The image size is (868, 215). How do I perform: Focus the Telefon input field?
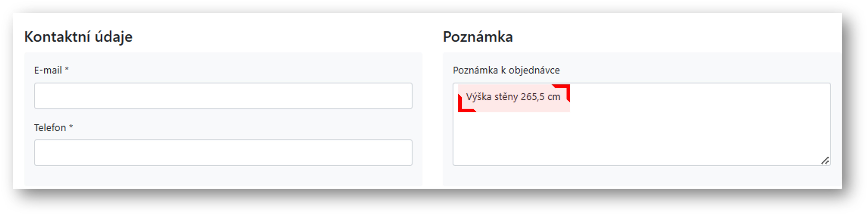(x=223, y=153)
